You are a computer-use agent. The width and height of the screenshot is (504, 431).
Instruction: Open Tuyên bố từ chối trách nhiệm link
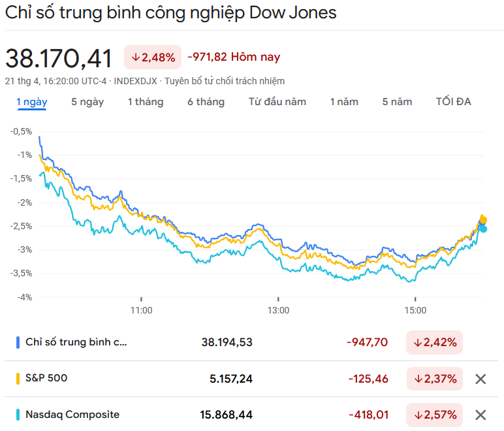225,81
